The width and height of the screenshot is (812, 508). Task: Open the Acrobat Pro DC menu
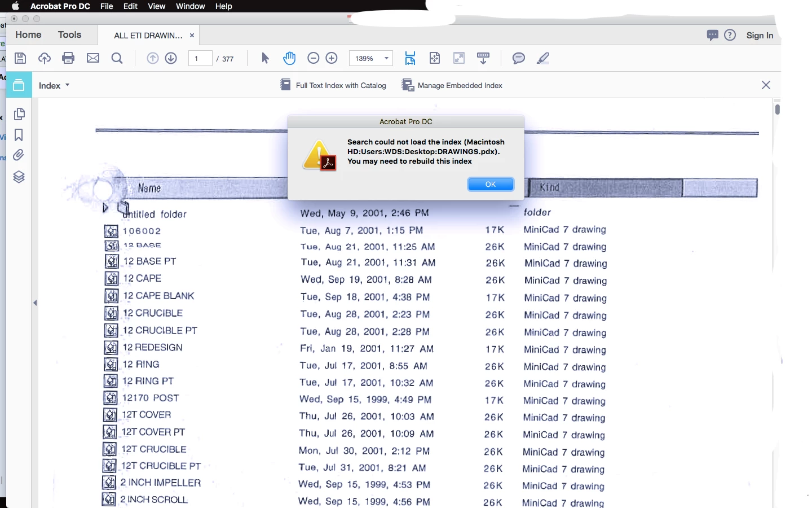[x=60, y=6]
